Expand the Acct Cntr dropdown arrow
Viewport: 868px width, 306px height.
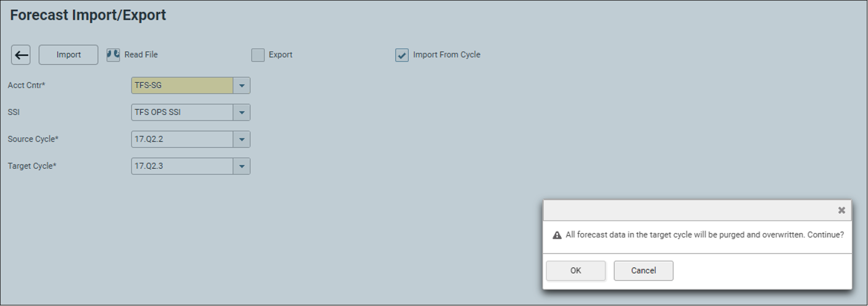(242, 85)
